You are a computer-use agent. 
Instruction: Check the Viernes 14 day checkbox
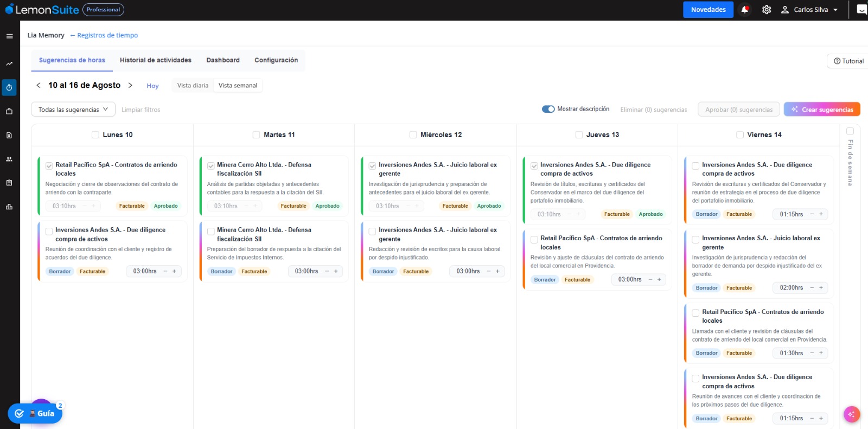(x=739, y=135)
